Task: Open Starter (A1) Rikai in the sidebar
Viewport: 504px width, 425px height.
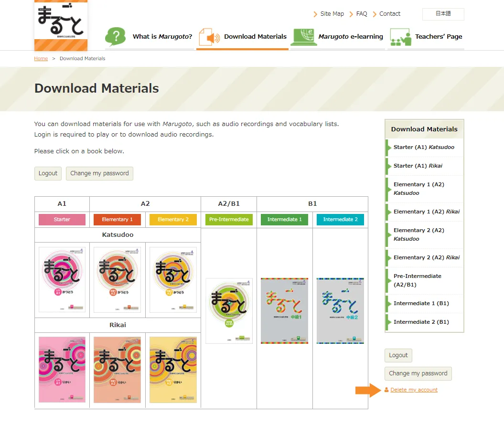Action: (424, 166)
